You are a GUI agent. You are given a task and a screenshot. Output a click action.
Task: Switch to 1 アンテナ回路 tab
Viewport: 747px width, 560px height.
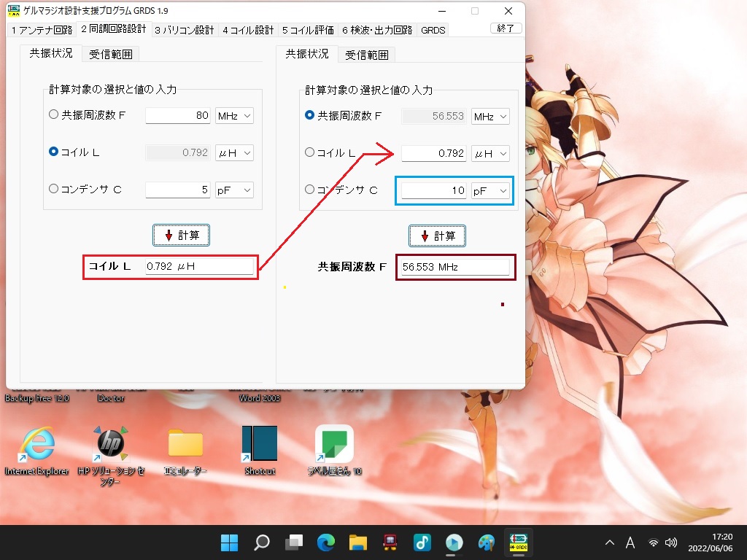42,30
